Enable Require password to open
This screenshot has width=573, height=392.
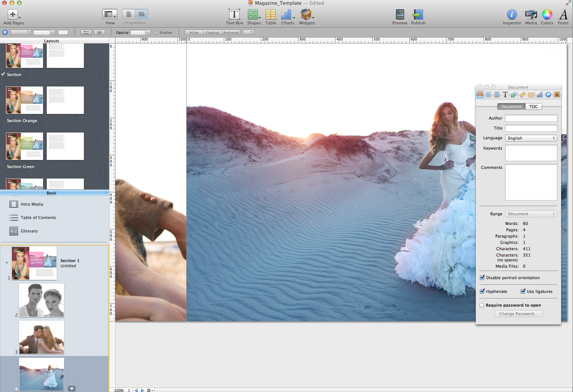click(482, 305)
